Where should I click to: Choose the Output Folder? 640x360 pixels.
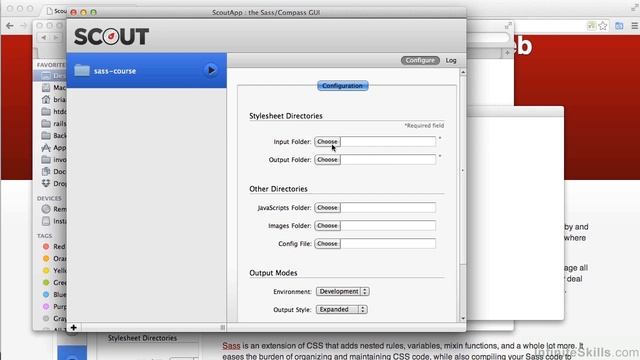(x=327, y=160)
